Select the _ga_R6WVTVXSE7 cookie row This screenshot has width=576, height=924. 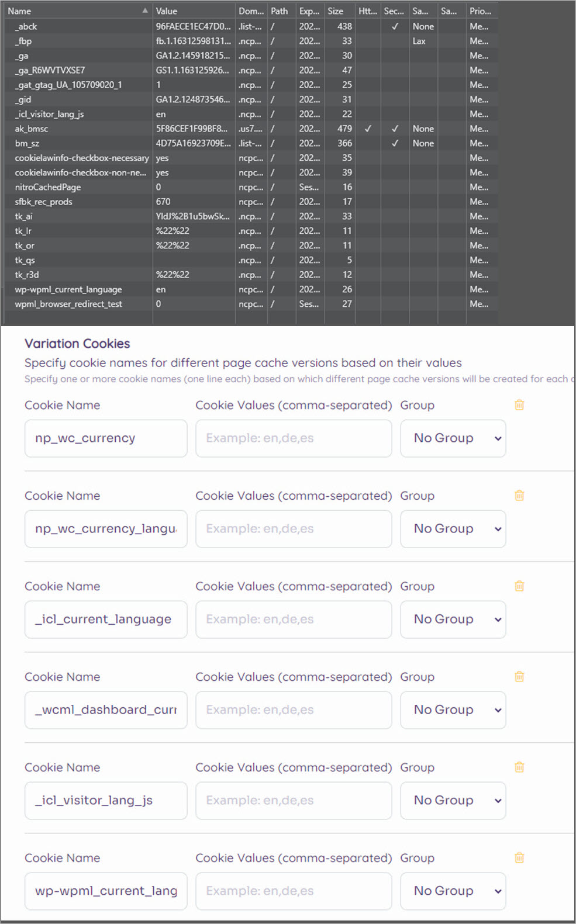tap(251, 70)
